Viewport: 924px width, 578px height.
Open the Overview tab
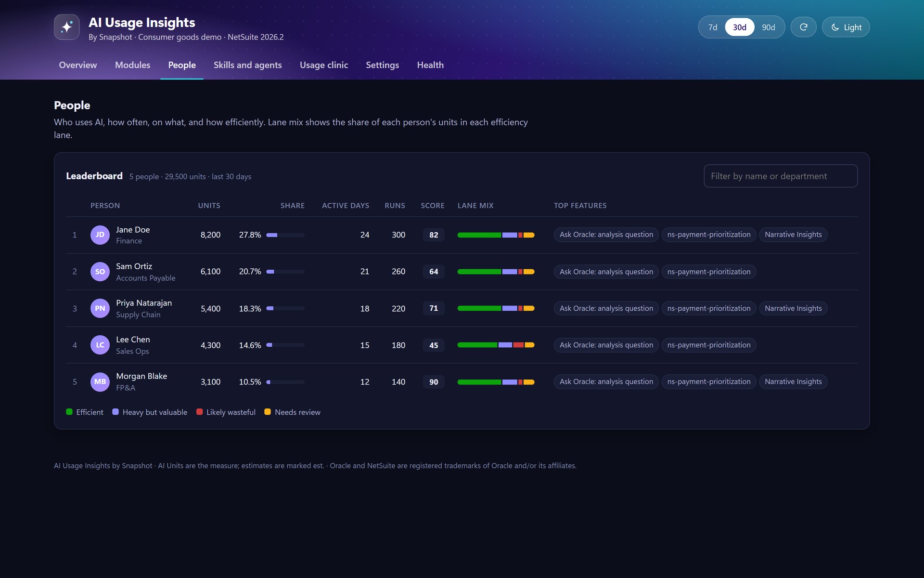tap(78, 65)
